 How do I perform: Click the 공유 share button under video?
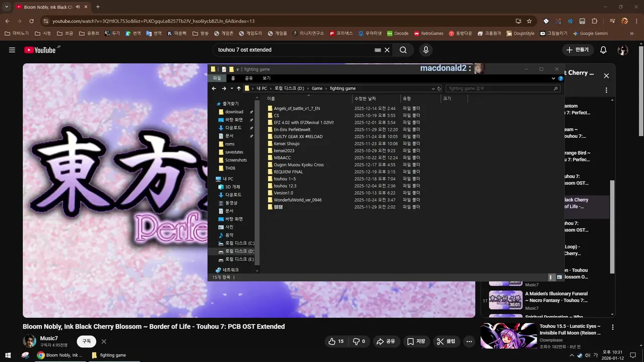[386, 341]
